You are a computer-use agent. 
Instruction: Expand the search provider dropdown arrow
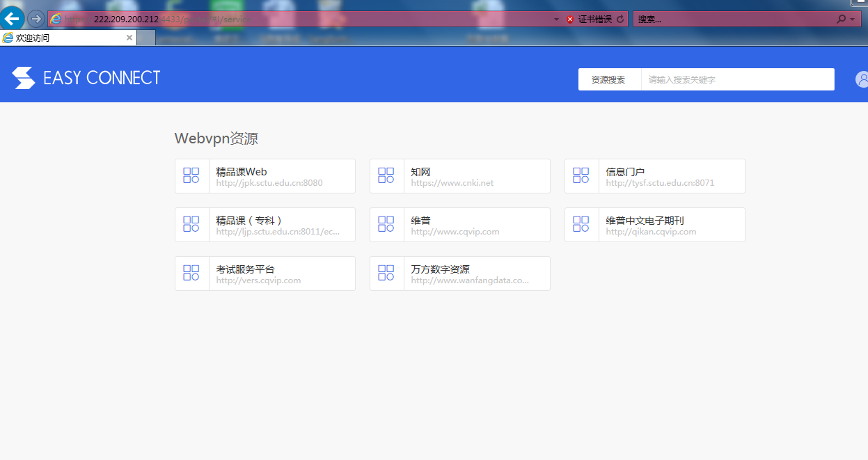pos(852,19)
